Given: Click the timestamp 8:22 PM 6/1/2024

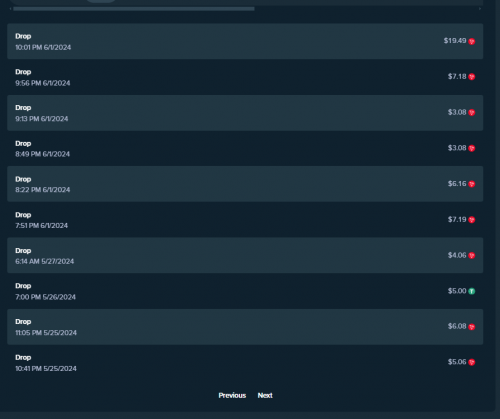Looking at the screenshot, I should 43,190.
